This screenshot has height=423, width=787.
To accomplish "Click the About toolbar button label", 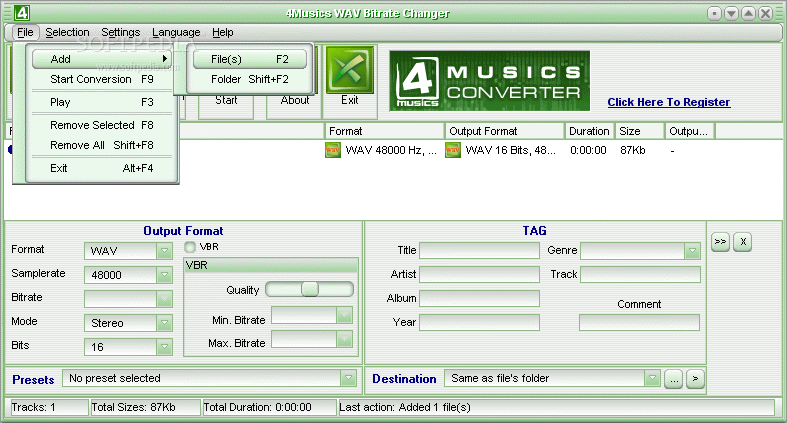I will pos(295,100).
